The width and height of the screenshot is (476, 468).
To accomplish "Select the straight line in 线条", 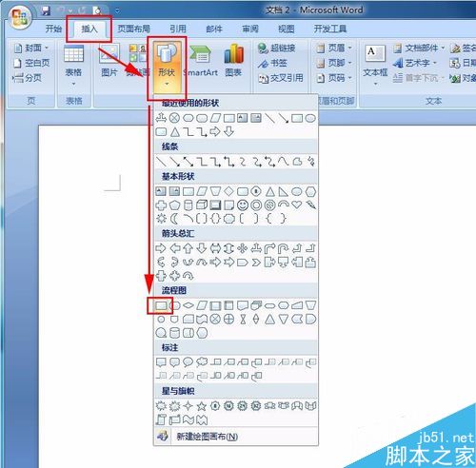I will pos(162,162).
